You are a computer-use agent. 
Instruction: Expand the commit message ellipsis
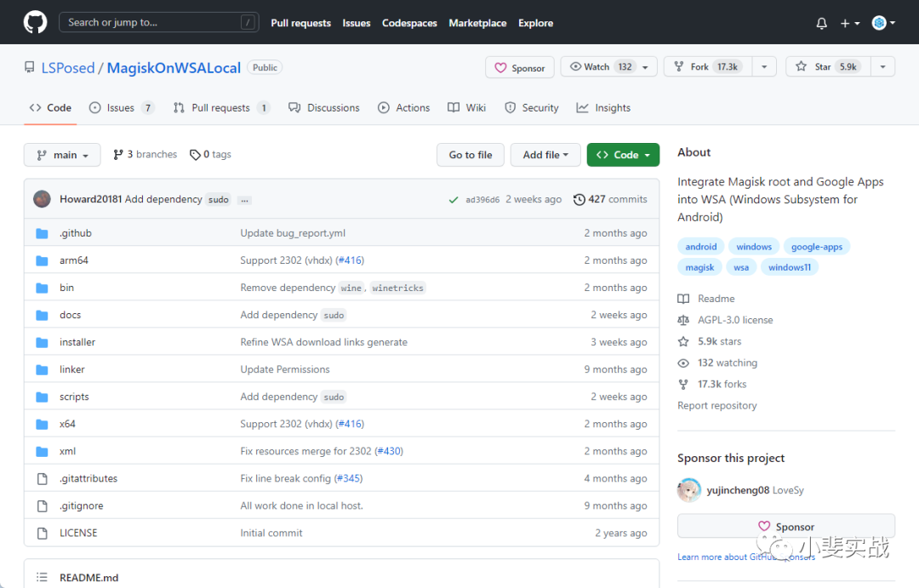click(x=244, y=200)
